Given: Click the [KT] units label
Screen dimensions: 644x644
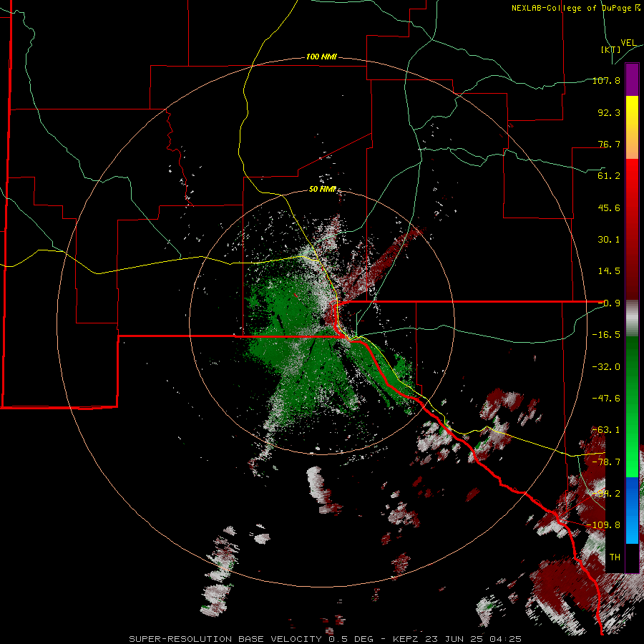Looking at the screenshot, I should (611, 49).
